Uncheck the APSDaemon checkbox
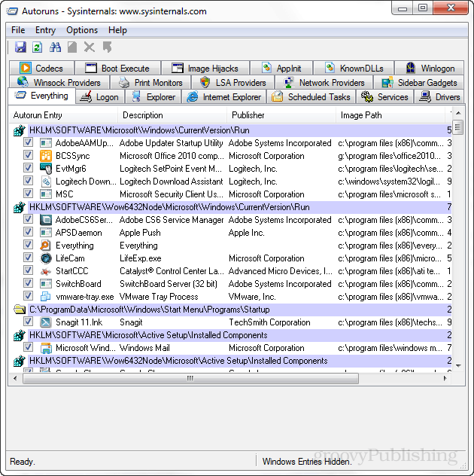This screenshot has width=474, height=476. (x=28, y=232)
